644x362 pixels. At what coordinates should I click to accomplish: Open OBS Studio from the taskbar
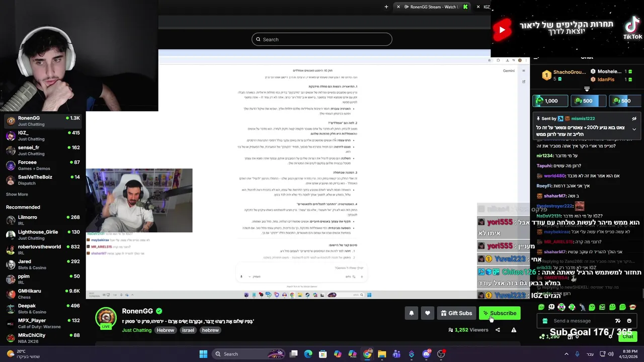point(441,354)
